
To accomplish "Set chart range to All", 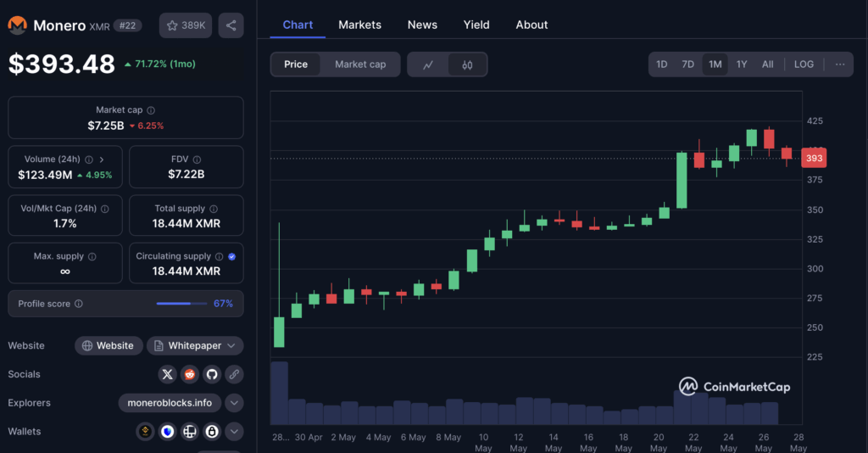I will point(767,64).
